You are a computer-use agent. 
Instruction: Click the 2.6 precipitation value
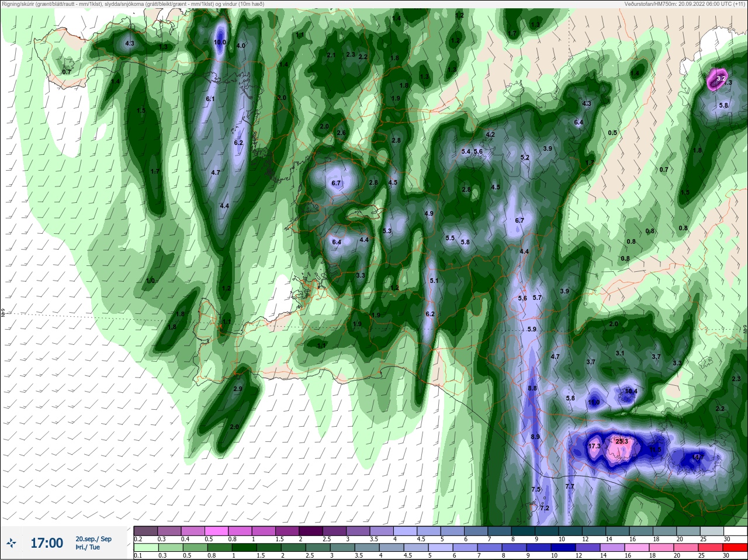click(341, 133)
